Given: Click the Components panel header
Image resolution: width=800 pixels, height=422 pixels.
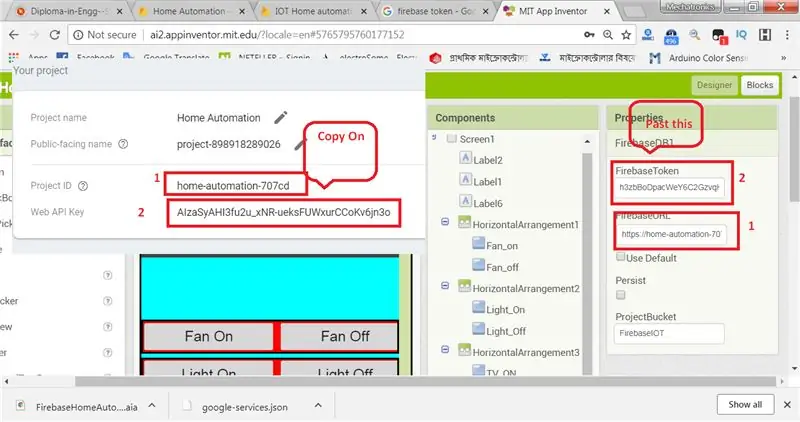Looking at the screenshot, I should click(x=512, y=118).
